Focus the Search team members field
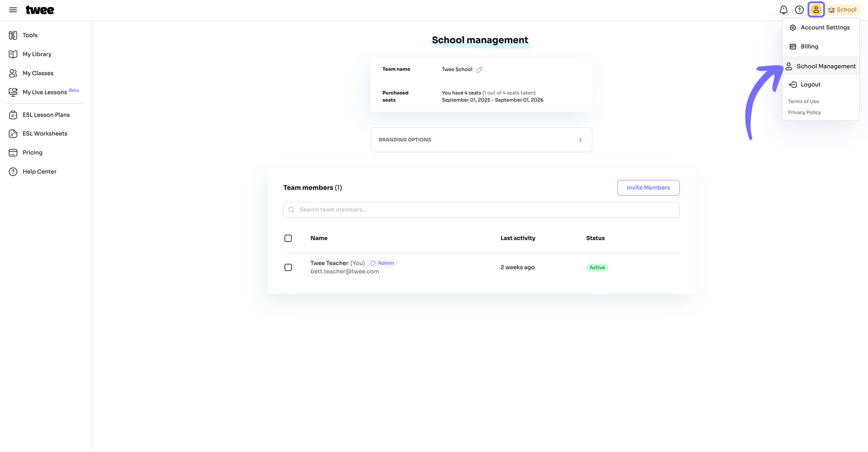The width and height of the screenshot is (868, 452). [481, 210]
